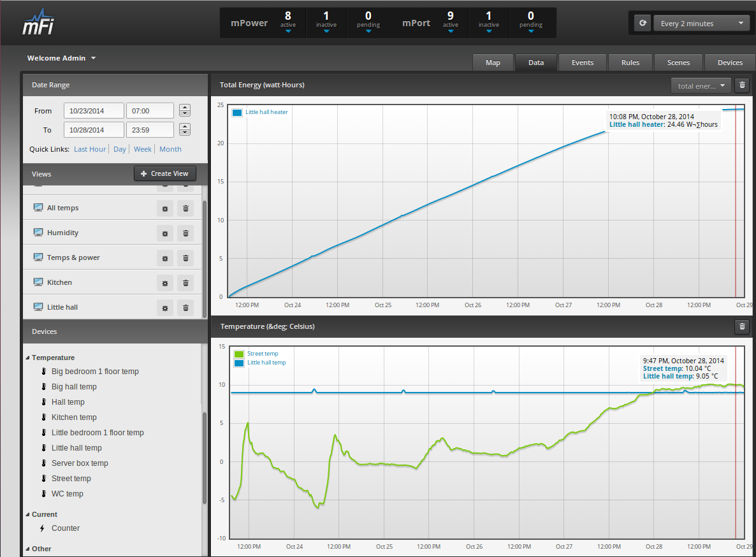Click thermometer icon of WC temp
This screenshot has height=557, width=756.
(x=44, y=493)
